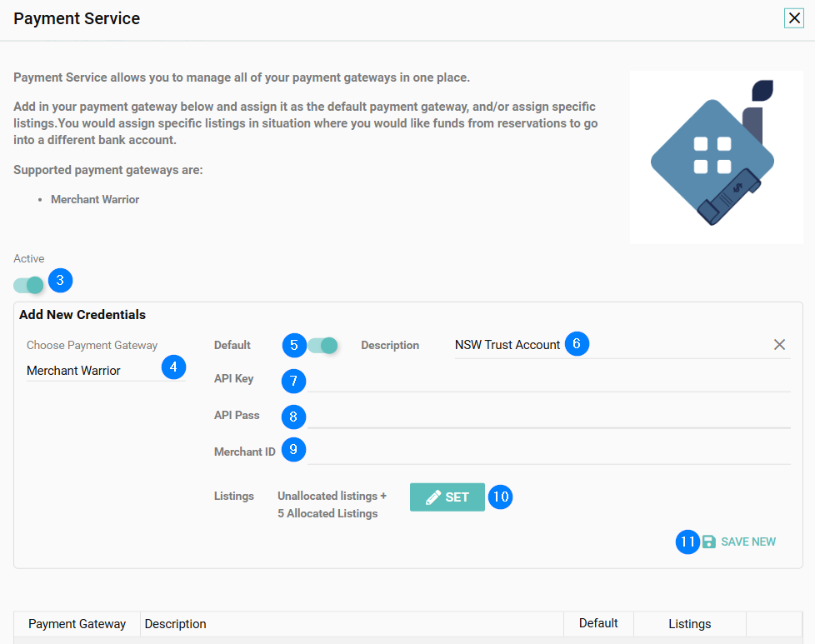The width and height of the screenshot is (815, 644).
Task: Click the Default column header
Action: click(x=598, y=623)
